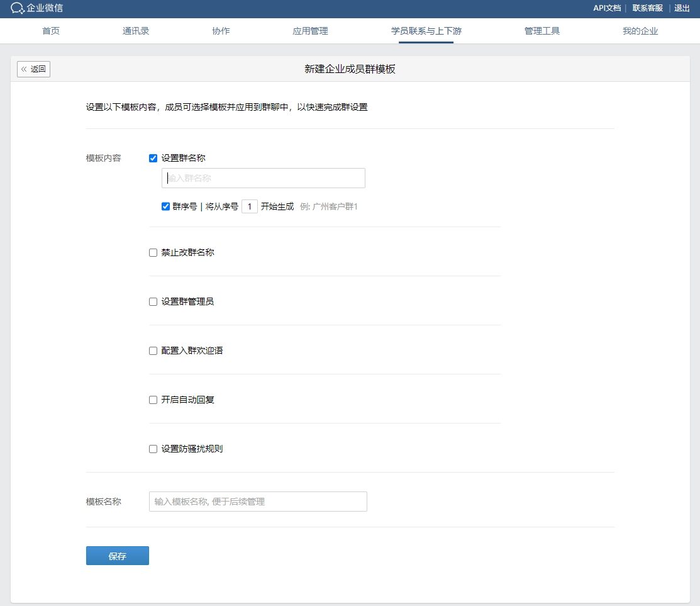The height and width of the screenshot is (606, 700).
Task: Click the 返回 back button
Action: click(x=33, y=69)
